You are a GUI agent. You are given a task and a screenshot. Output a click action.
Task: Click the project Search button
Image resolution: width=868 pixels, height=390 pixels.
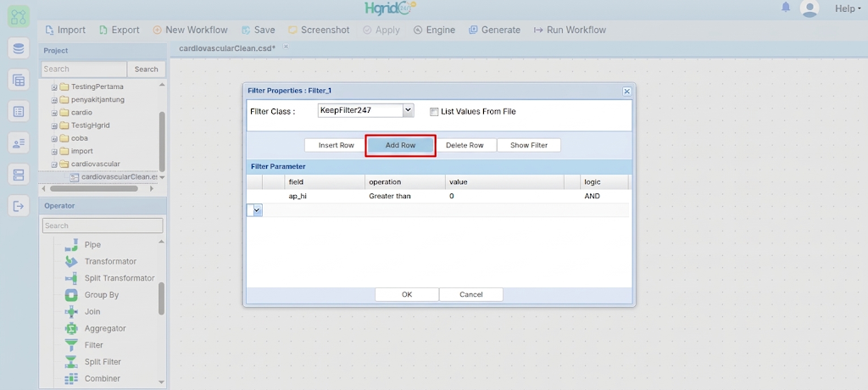pos(146,70)
